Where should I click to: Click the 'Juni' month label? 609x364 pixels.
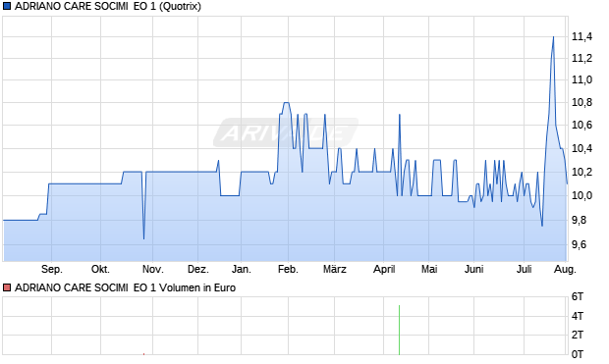[473, 269]
